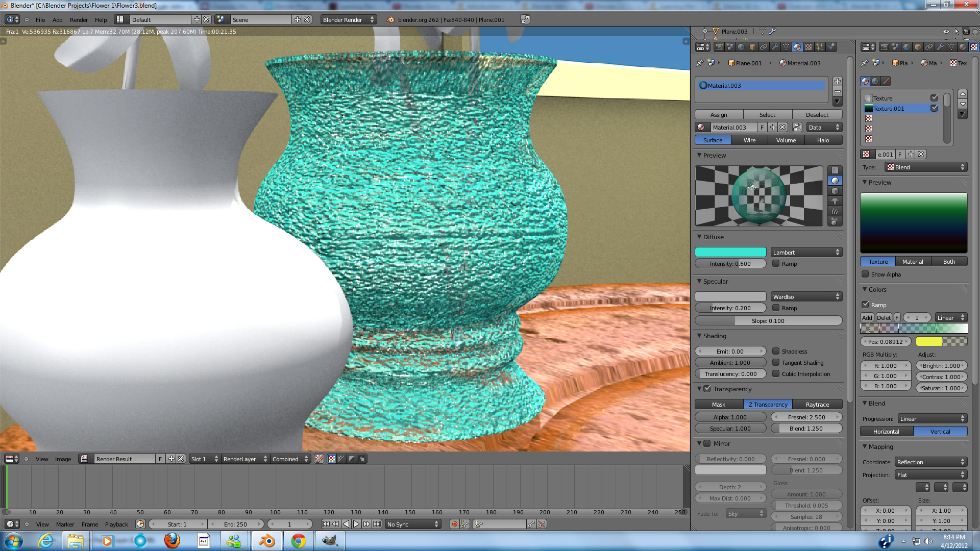Play animation forward
The height and width of the screenshot is (551, 980).
356,524
